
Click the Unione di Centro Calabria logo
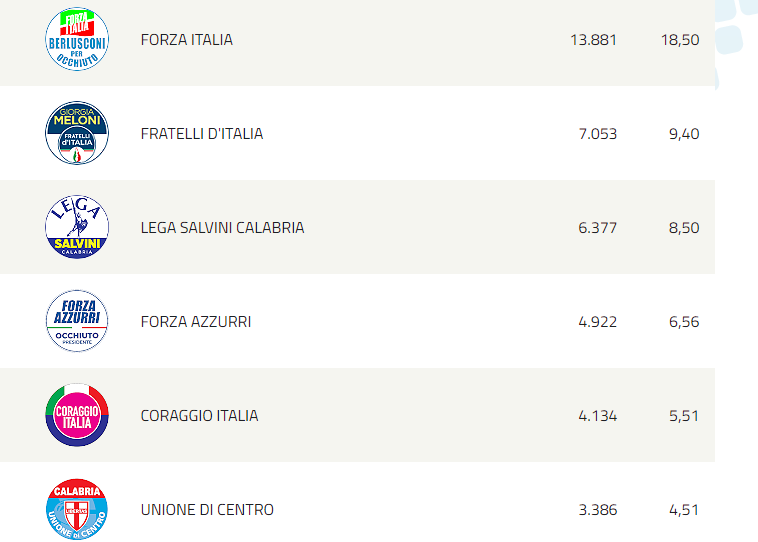pos(77,509)
